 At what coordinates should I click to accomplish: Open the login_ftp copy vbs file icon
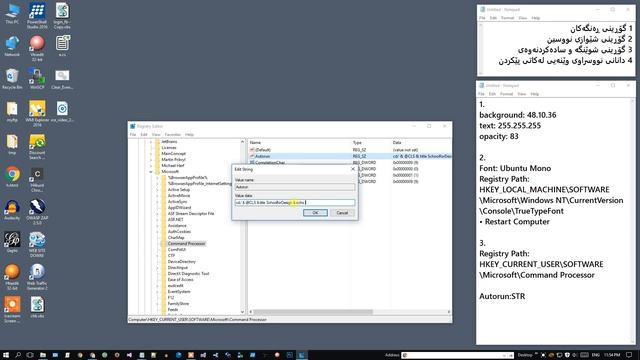pos(62,16)
